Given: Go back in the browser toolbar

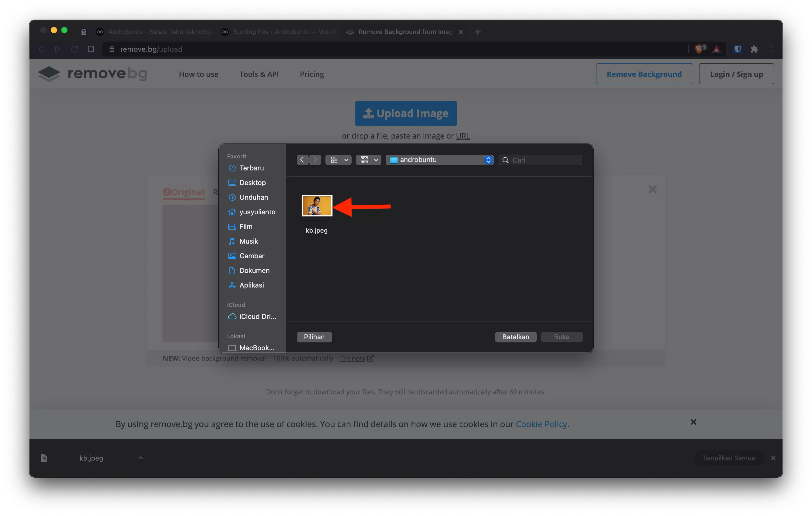Looking at the screenshot, I should [41, 49].
